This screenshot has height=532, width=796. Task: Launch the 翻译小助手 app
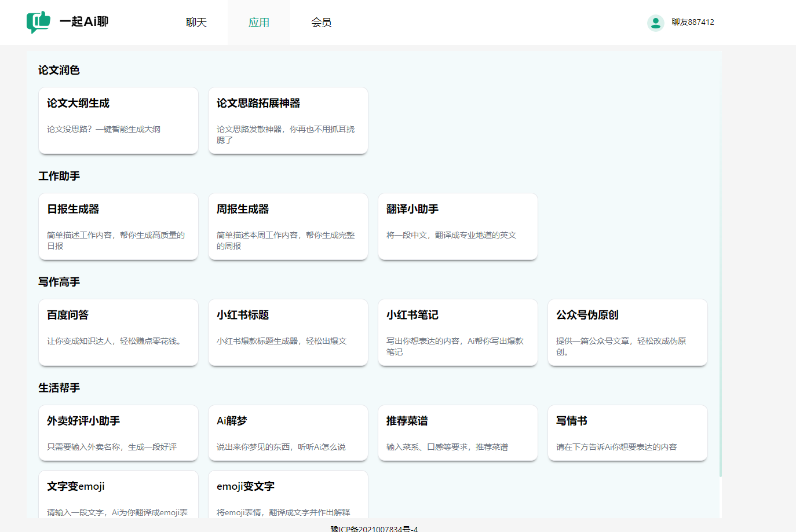(x=458, y=226)
